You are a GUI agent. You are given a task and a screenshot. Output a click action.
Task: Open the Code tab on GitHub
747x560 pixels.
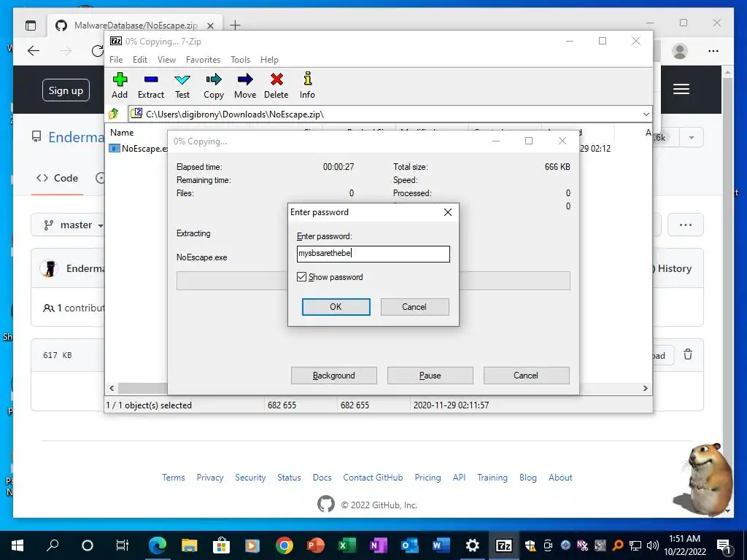click(x=57, y=178)
